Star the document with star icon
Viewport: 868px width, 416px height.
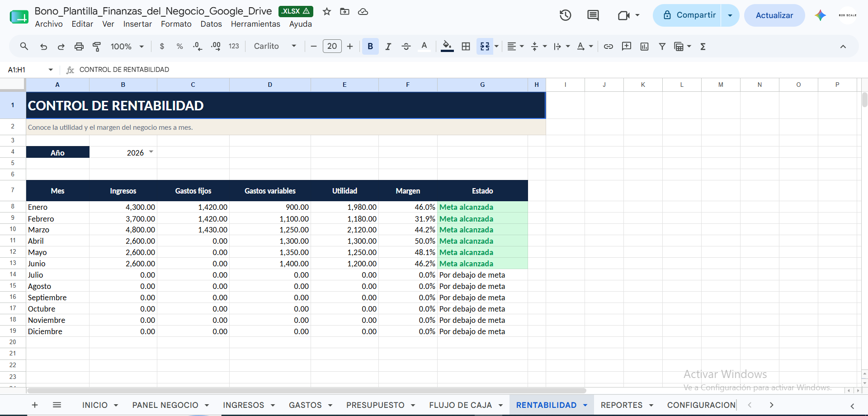point(327,11)
